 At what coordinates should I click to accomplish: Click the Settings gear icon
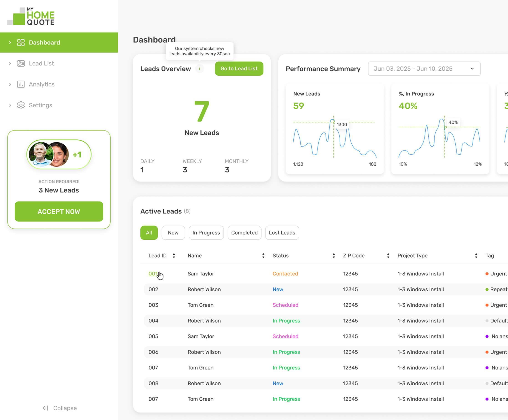click(x=21, y=105)
